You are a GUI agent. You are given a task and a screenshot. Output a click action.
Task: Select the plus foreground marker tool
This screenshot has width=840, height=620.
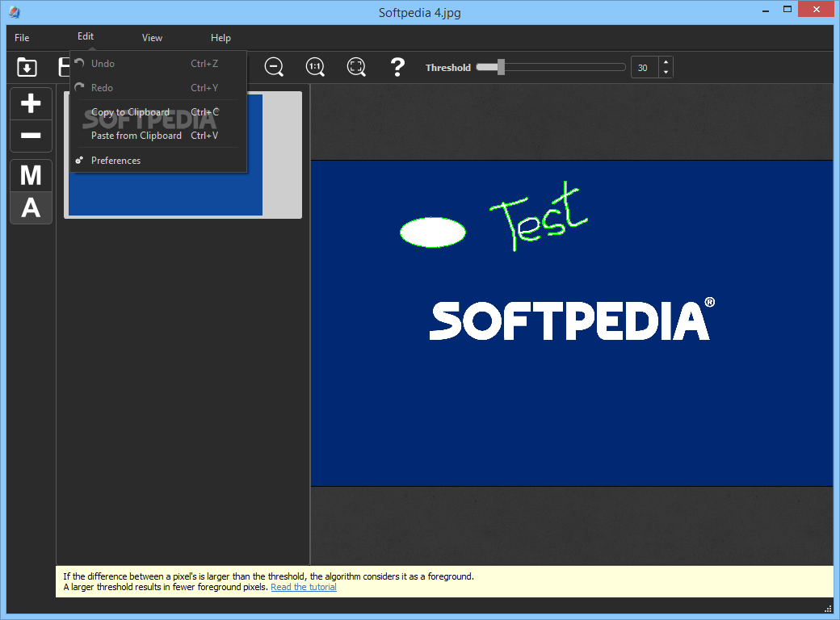(31, 103)
